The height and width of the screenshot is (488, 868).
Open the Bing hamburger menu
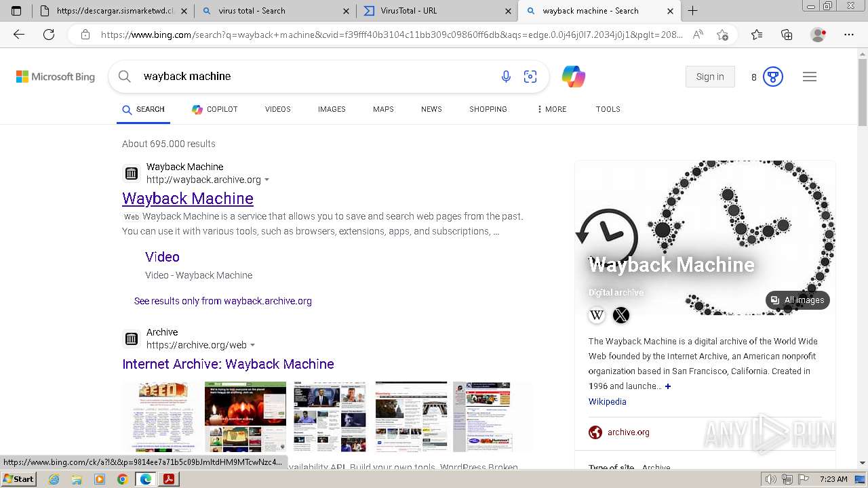(x=810, y=77)
